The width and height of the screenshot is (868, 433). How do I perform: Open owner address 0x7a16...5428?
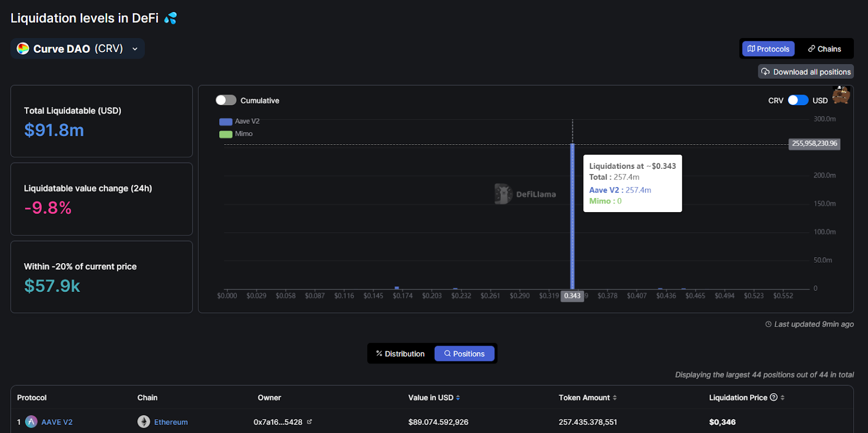coord(278,422)
